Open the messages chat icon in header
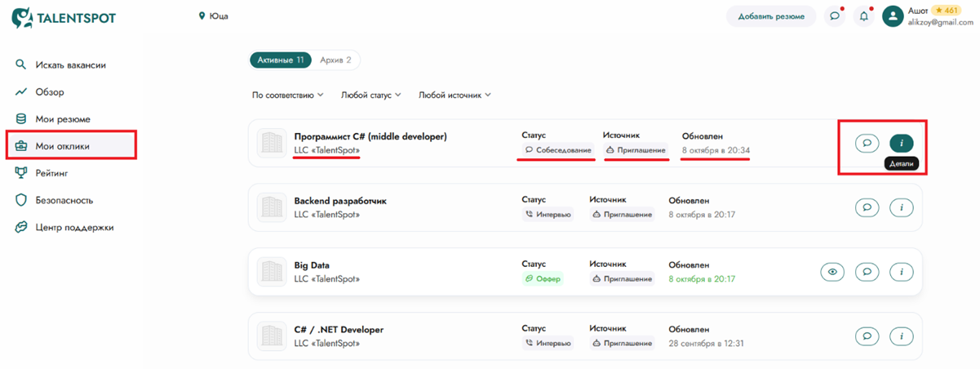 pos(833,16)
